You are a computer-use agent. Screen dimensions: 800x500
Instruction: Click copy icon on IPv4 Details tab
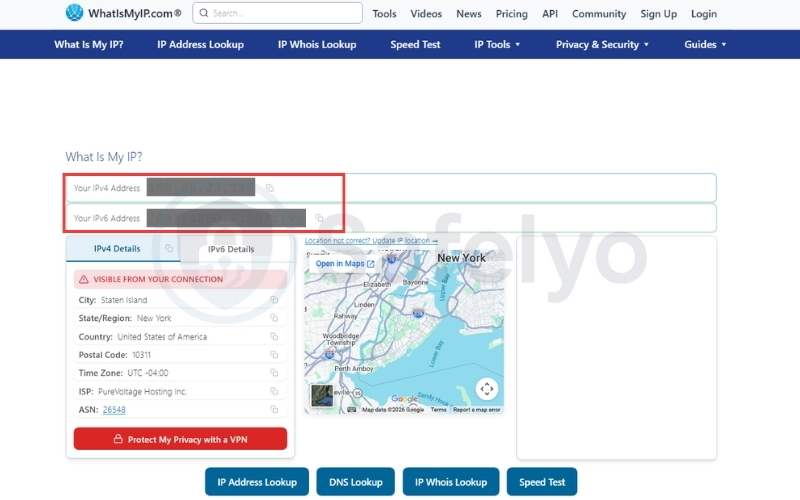[x=169, y=248]
